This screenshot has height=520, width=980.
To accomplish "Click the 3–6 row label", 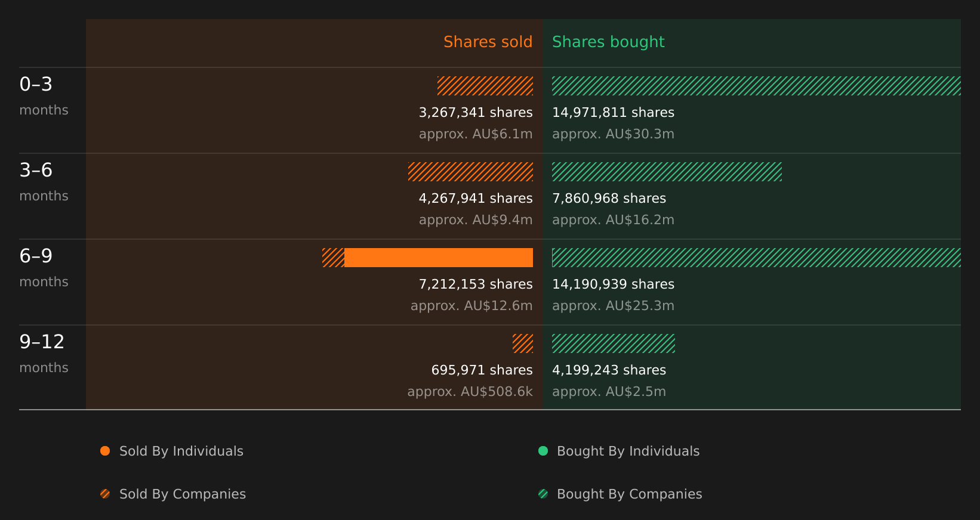I will (x=36, y=170).
